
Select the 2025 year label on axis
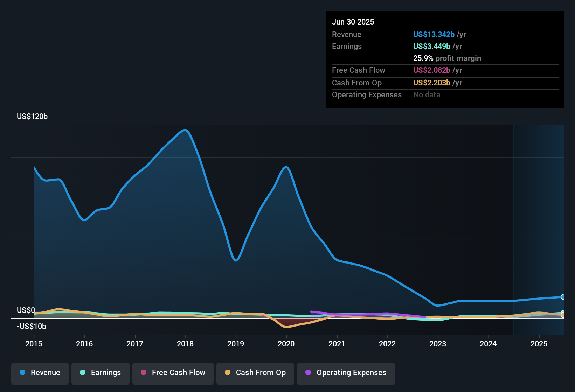point(539,344)
